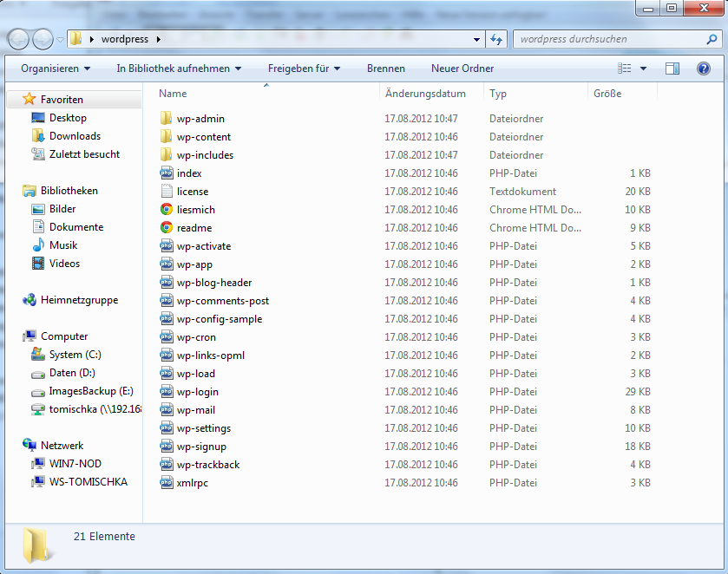728x574 pixels.
Task: Open In Bibliothek aufnehmen menu
Action: point(179,68)
